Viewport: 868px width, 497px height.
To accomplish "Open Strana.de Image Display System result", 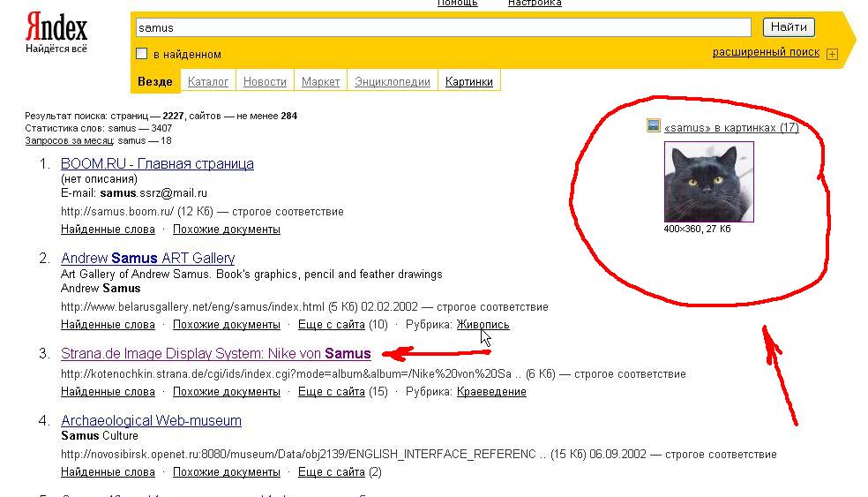I will click(216, 353).
